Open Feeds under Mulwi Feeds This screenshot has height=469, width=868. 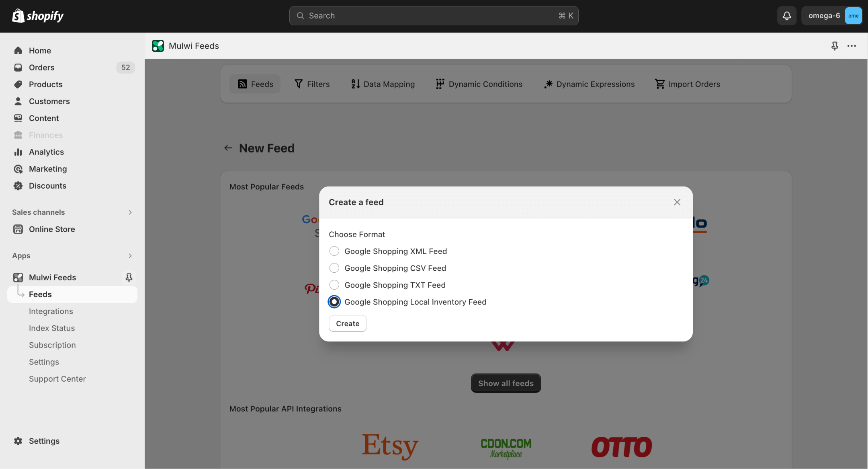point(72,294)
